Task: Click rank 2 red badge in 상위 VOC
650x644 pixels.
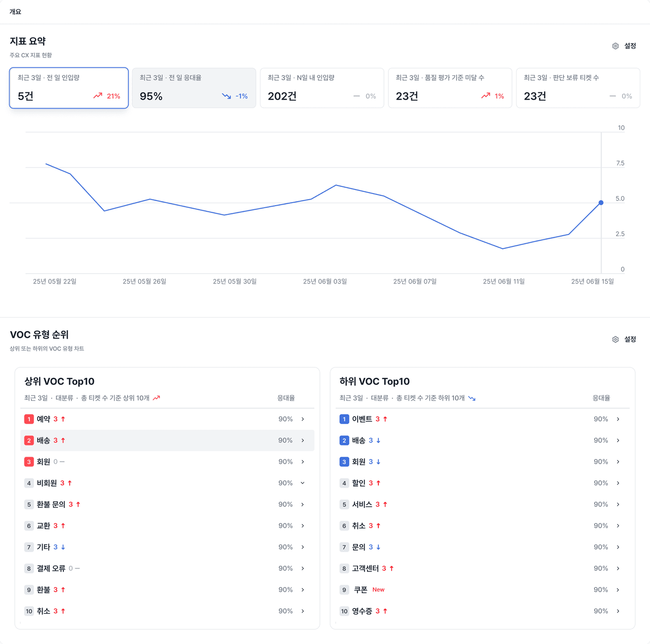Action: coord(29,440)
